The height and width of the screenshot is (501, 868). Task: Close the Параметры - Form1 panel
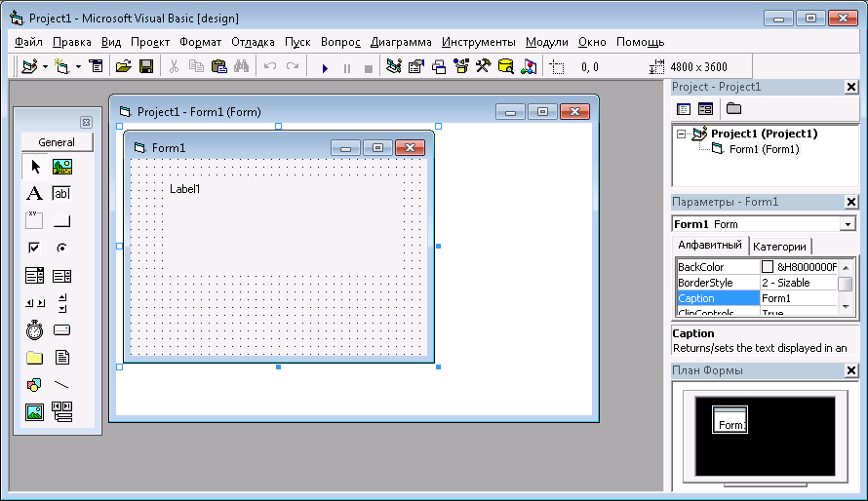851,202
